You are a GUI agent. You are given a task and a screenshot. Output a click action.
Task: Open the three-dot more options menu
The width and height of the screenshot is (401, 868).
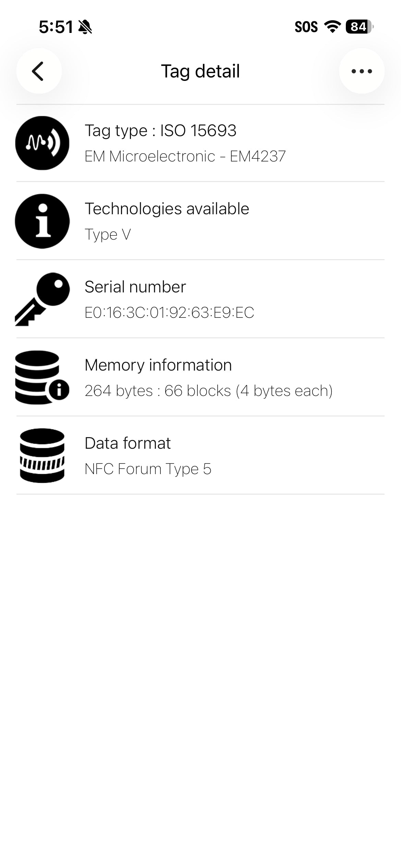[362, 71]
